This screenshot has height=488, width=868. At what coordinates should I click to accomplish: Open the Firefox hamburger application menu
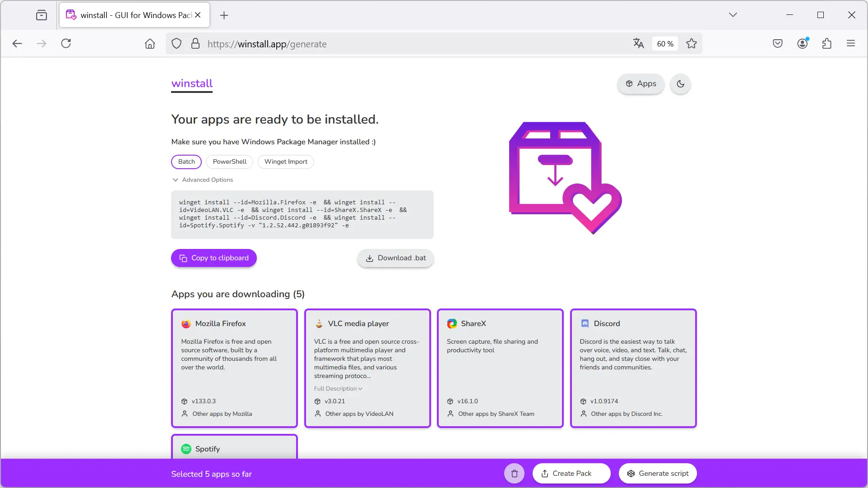pyautogui.click(x=851, y=43)
